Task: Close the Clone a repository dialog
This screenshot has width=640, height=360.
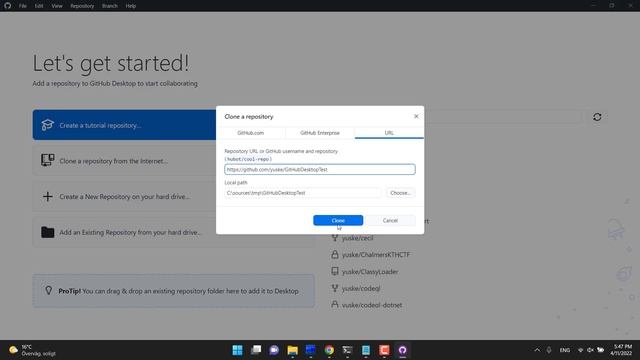Action: [416, 116]
